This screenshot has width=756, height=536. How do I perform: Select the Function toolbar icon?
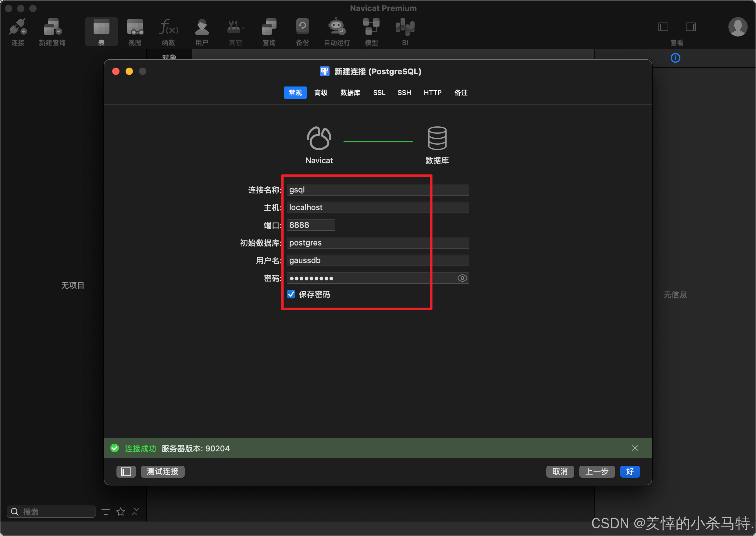coord(169,27)
